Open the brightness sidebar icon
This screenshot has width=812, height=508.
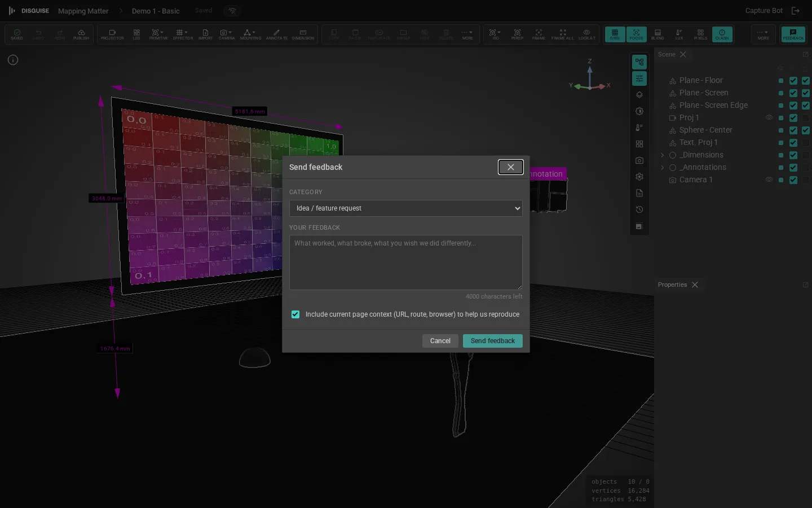tap(639, 111)
